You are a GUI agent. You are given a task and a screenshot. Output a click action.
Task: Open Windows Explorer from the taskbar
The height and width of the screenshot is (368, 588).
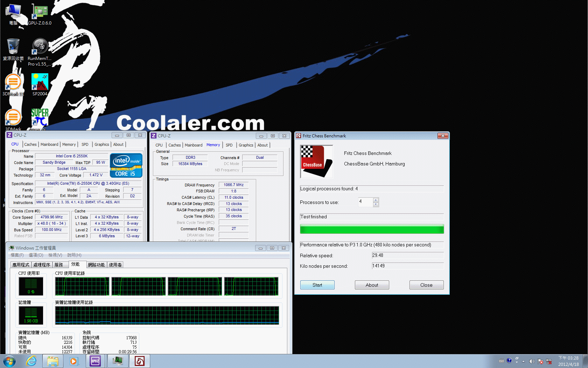pos(53,361)
